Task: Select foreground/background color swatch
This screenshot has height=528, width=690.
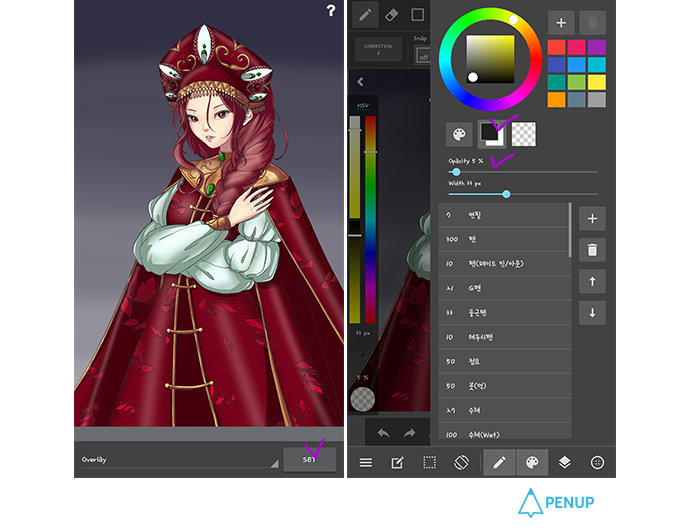Action: coord(492,134)
